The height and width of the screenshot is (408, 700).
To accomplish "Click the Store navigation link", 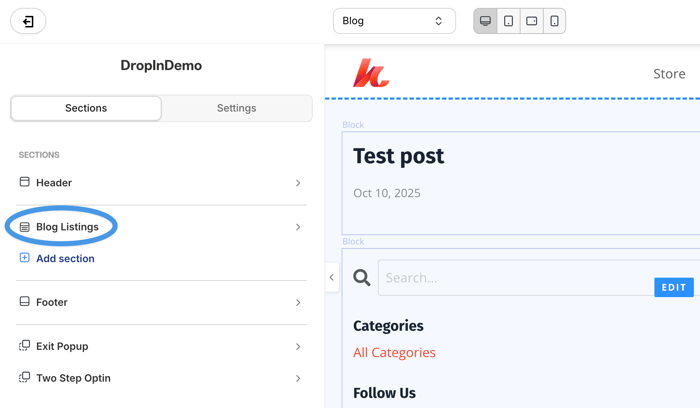I will pos(669,74).
